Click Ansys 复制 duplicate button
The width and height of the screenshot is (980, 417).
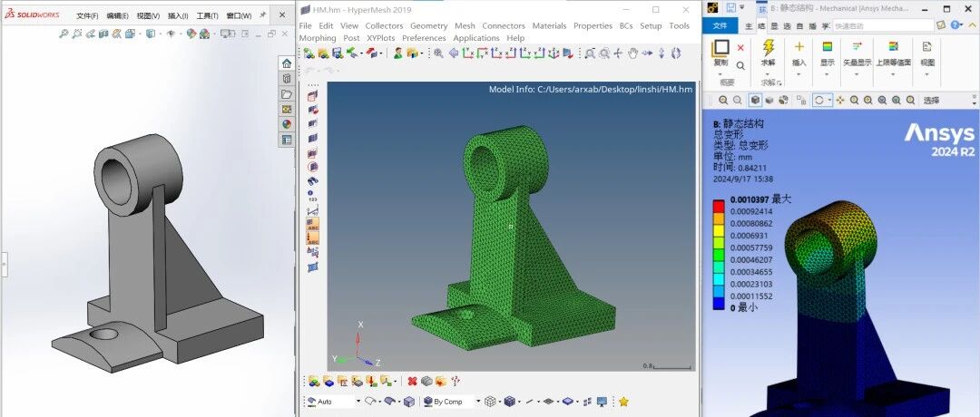click(x=721, y=53)
